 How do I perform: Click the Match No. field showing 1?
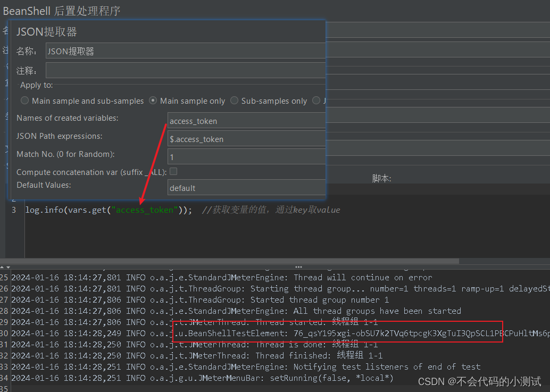coord(246,156)
